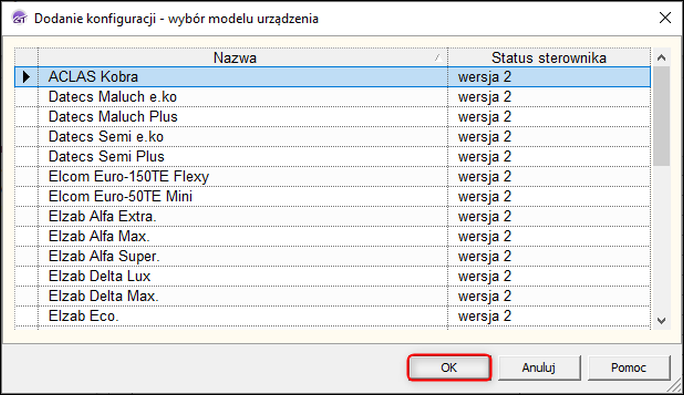Click the scrollbar up arrow
The width and height of the screenshot is (684, 395).
coord(661,58)
